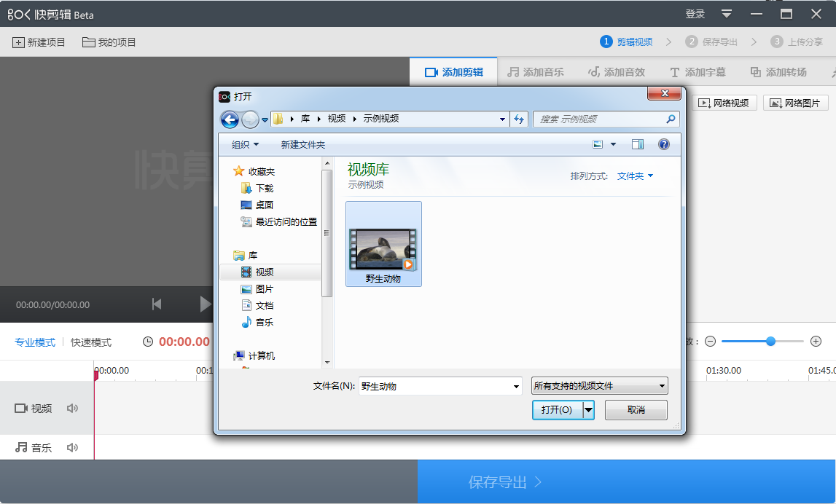Click zoom out minus icon on timeline
This screenshot has height=504, width=836.
coord(710,342)
